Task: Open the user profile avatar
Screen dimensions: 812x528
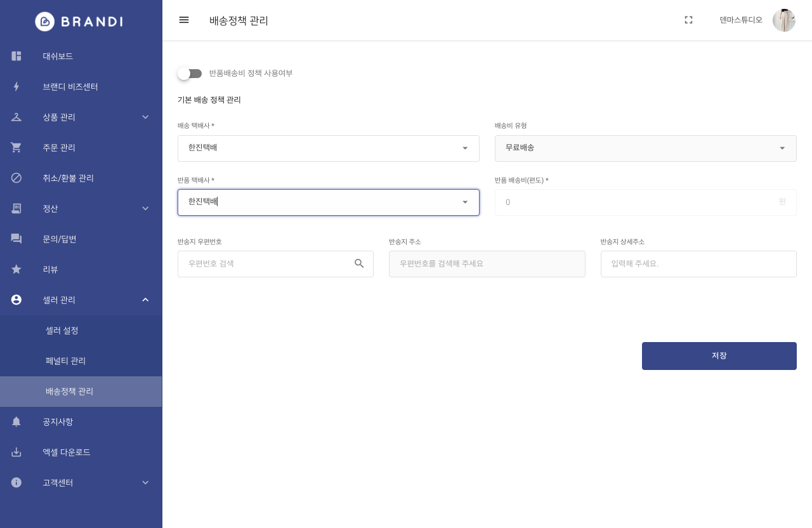Action: (x=783, y=20)
